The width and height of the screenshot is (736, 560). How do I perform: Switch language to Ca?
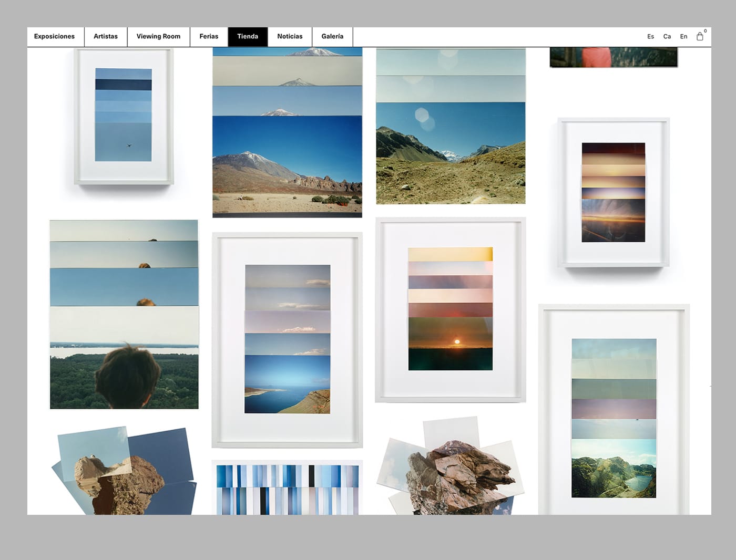[x=667, y=36]
